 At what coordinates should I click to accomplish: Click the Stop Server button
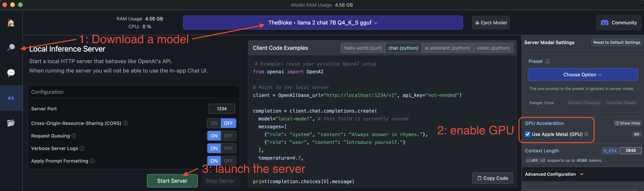tap(220, 181)
